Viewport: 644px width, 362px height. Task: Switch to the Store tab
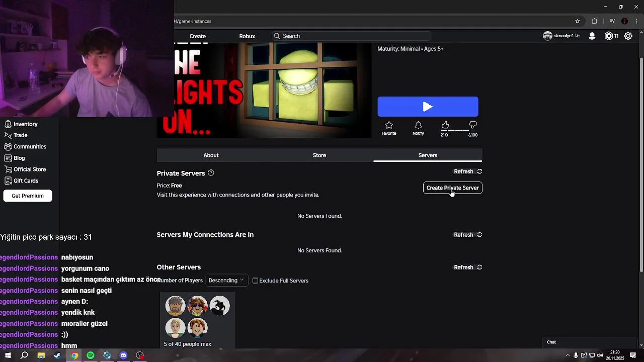point(319,155)
